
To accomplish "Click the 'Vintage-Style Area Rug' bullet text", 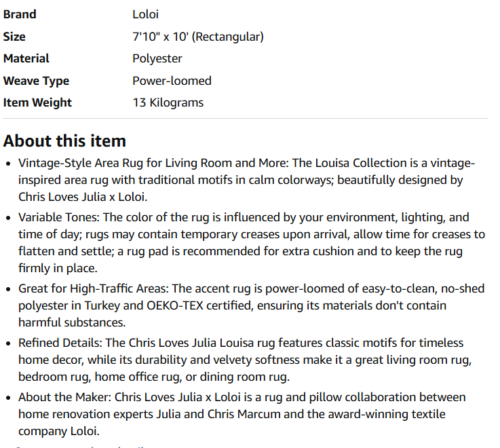I will click(246, 180).
